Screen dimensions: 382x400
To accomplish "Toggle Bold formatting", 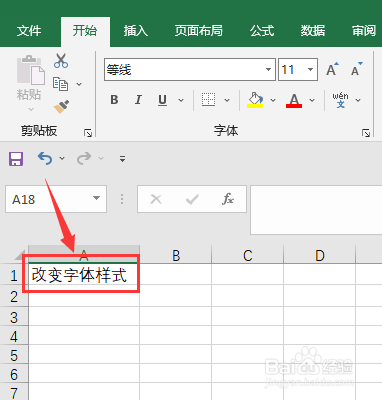I will pyautogui.click(x=114, y=100).
